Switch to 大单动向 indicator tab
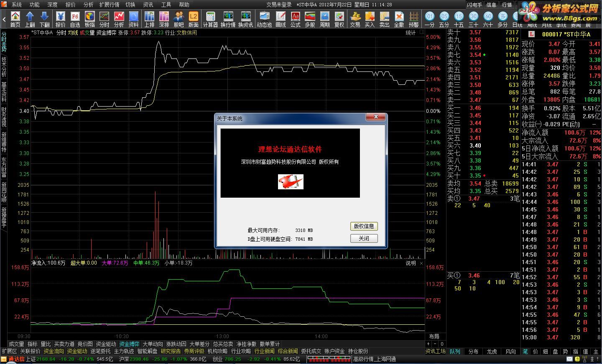 click(x=153, y=344)
